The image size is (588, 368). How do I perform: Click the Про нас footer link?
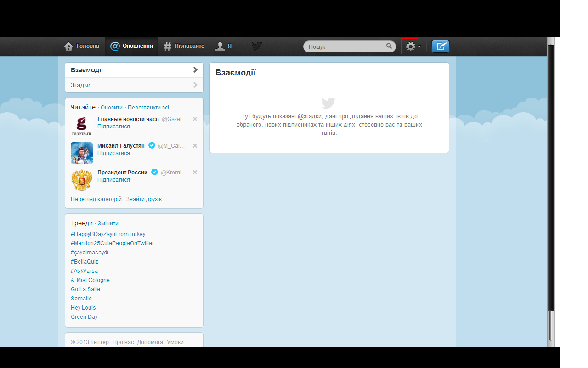click(x=123, y=342)
